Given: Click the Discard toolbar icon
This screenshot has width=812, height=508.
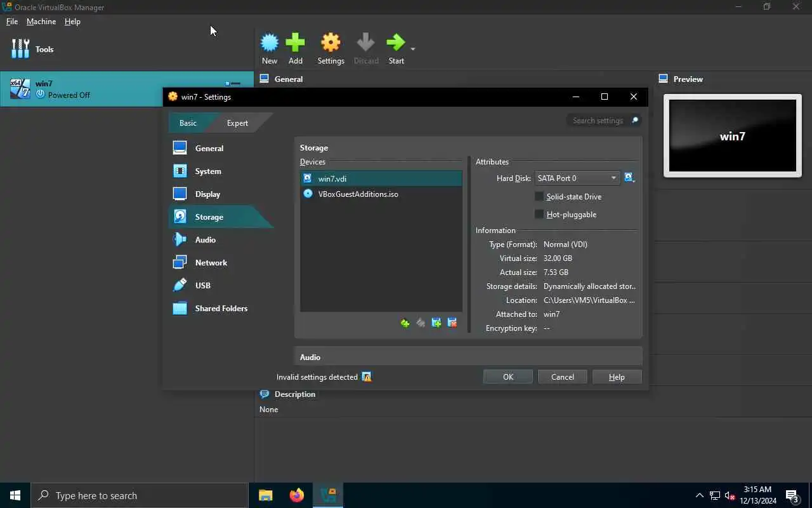Looking at the screenshot, I should (x=365, y=43).
